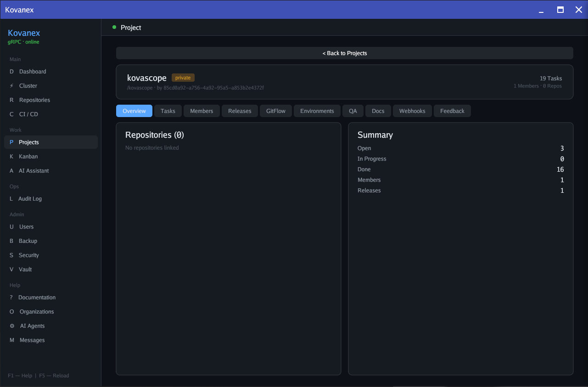
Task: Open Messages in the sidebar
Action: tap(31, 340)
